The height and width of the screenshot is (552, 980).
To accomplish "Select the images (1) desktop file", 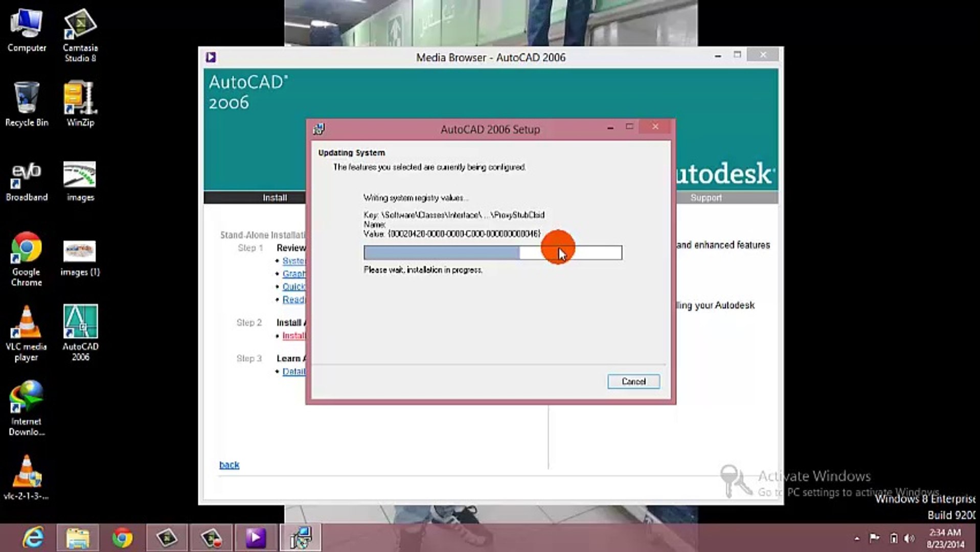I will pos(80,257).
